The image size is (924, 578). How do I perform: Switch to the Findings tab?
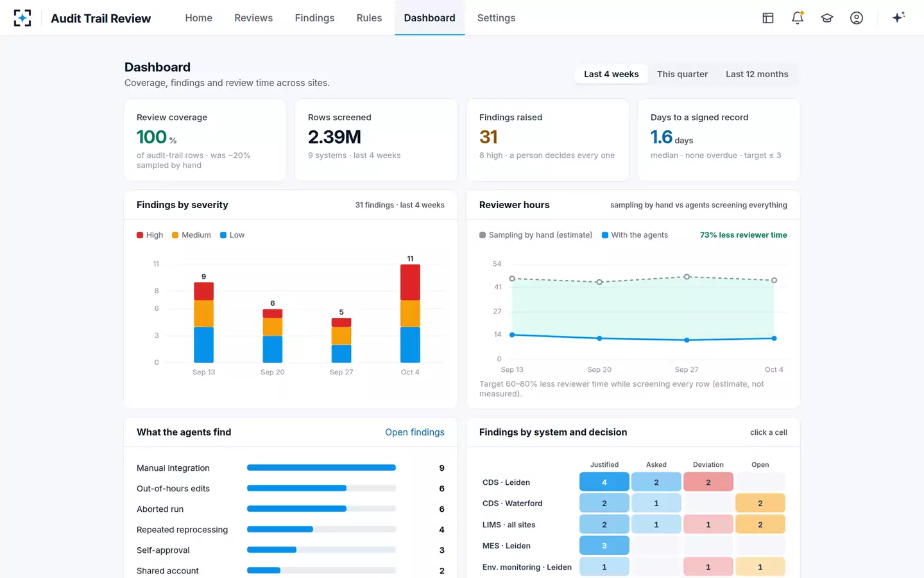314,18
